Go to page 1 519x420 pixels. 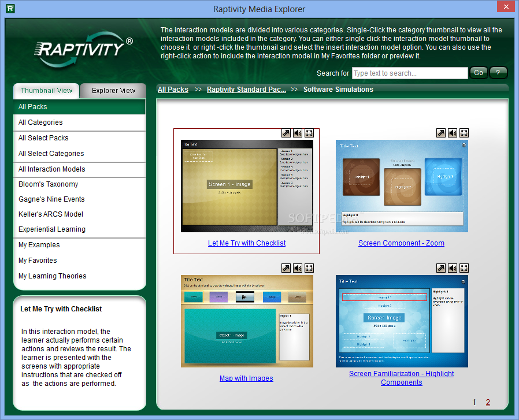click(x=474, y=402)
